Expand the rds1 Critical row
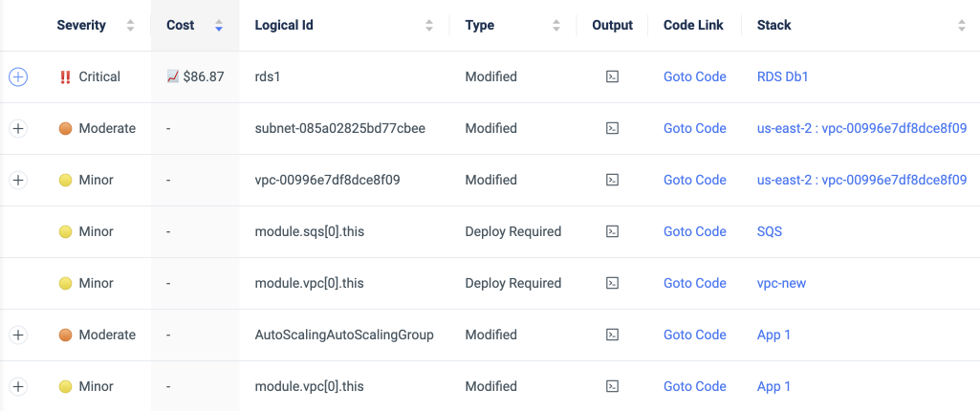Image resolution: width=980 pixels, height=411 pixels. click(x=18, y=76)
